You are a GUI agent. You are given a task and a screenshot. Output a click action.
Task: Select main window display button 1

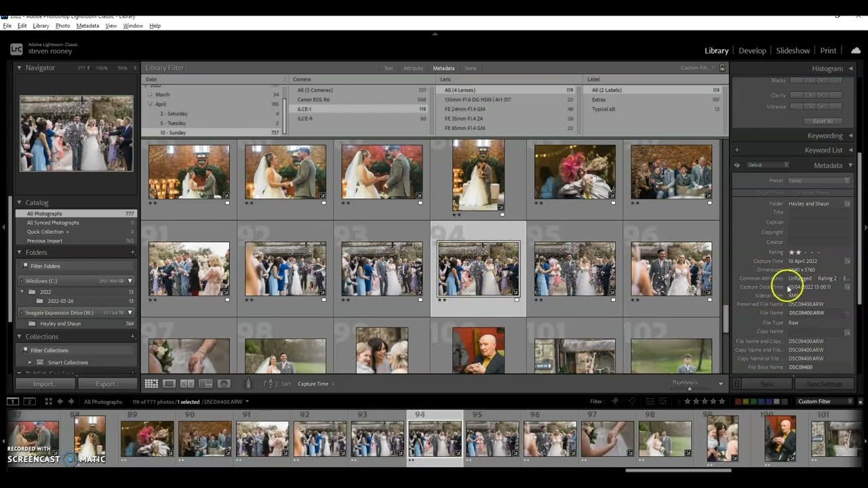pyautogui.click(x=13, y=401)
